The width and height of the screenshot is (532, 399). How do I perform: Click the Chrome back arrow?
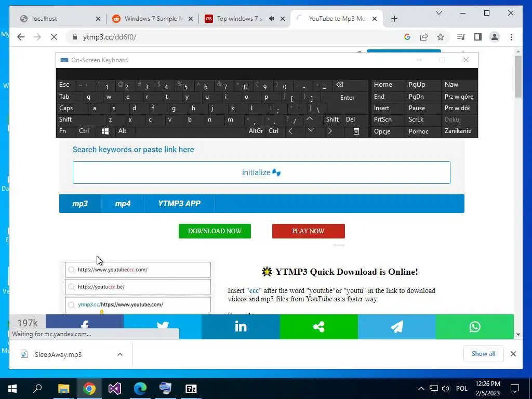pyautogui.click(x=21, y=37)
